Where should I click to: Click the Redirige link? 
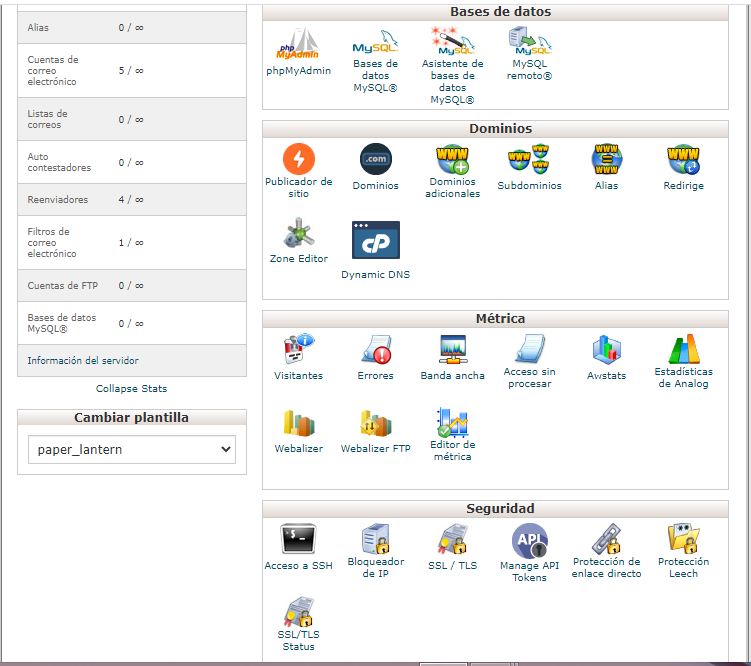pos(683,186)
